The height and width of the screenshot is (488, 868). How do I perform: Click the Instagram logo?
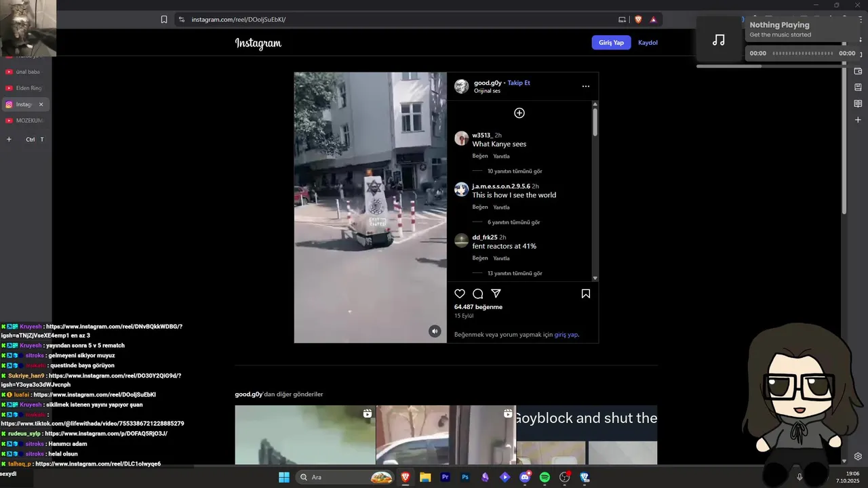[x=258, y=43]
